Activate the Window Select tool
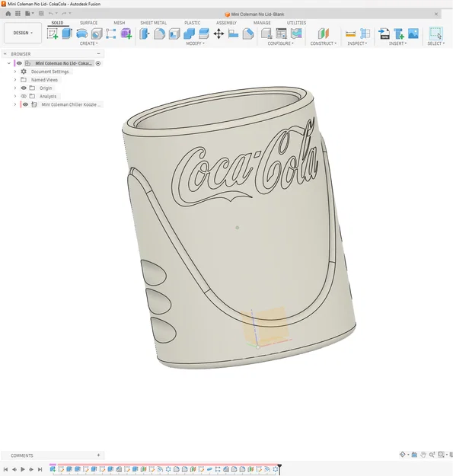Viewport: 453px width, 476px height. coord(435,34)
